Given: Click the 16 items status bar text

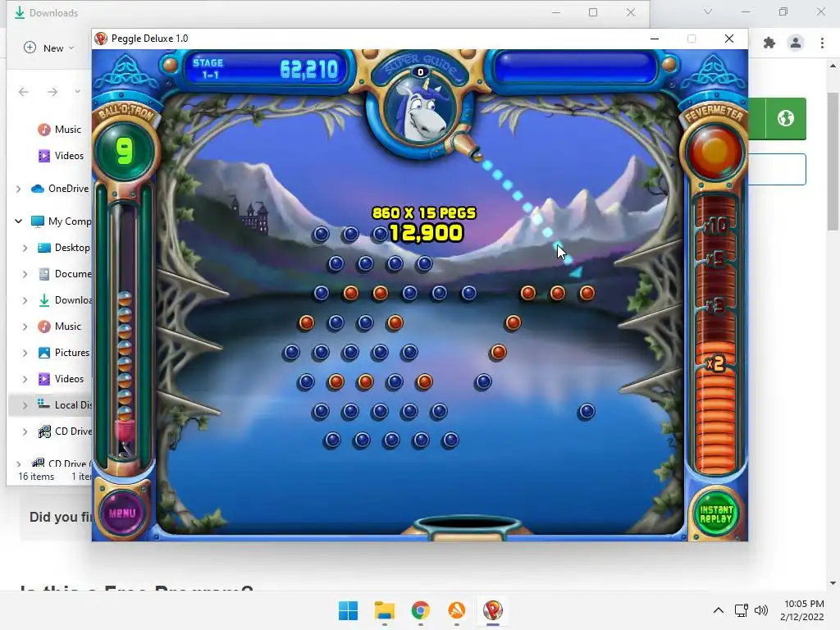Looking at the screenshot, I should [x=36, y=477].
